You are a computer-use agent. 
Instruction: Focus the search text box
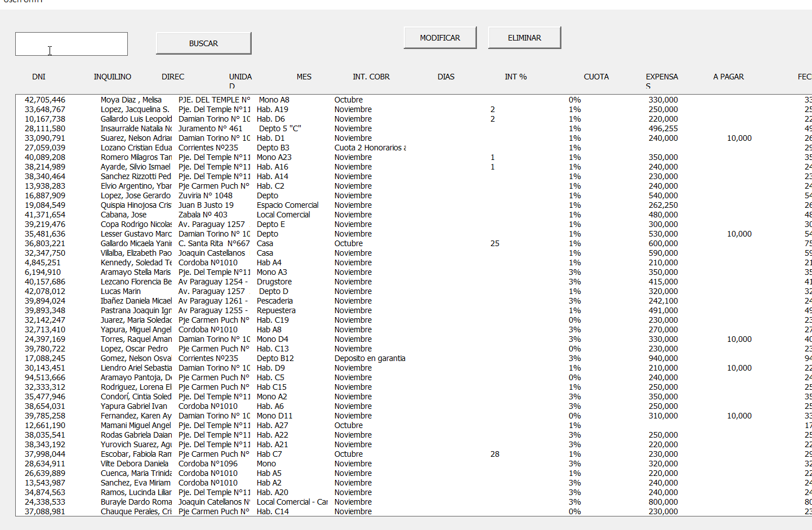72,44
